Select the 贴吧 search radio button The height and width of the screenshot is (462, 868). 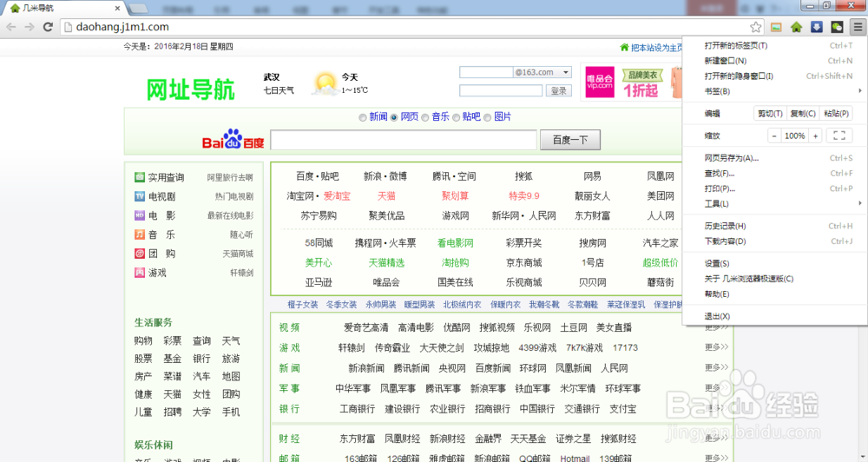click(457, 117)
